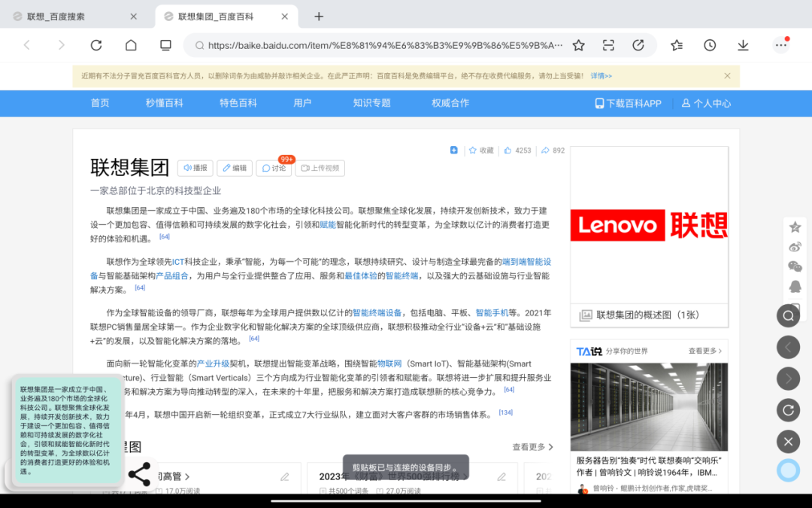Like the entry with the 4253 thumbs-up
This screenshot has height=508, width=812.
(x=517, y=151)
